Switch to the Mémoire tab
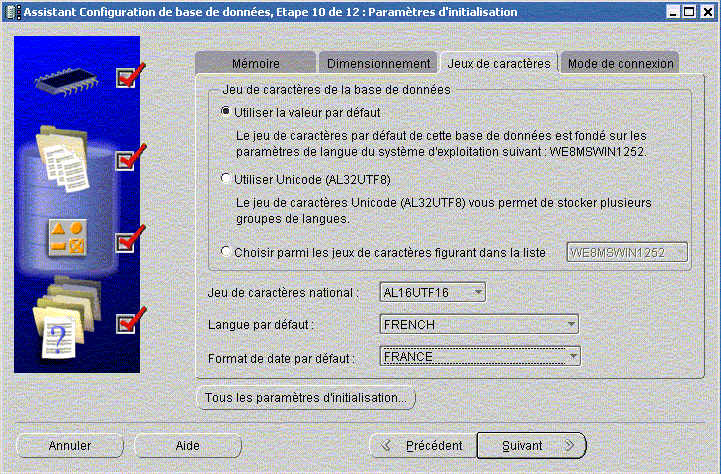721x474 pixels. (255, 63)
